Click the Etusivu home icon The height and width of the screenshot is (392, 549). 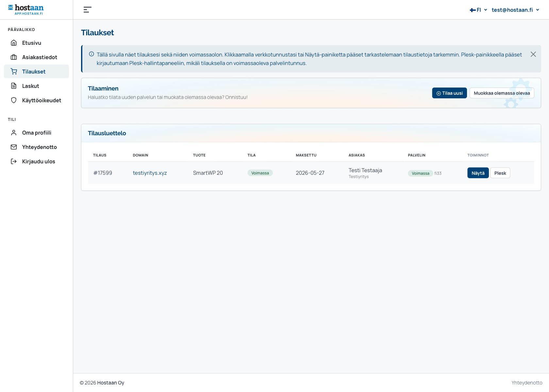click(14, 43)
